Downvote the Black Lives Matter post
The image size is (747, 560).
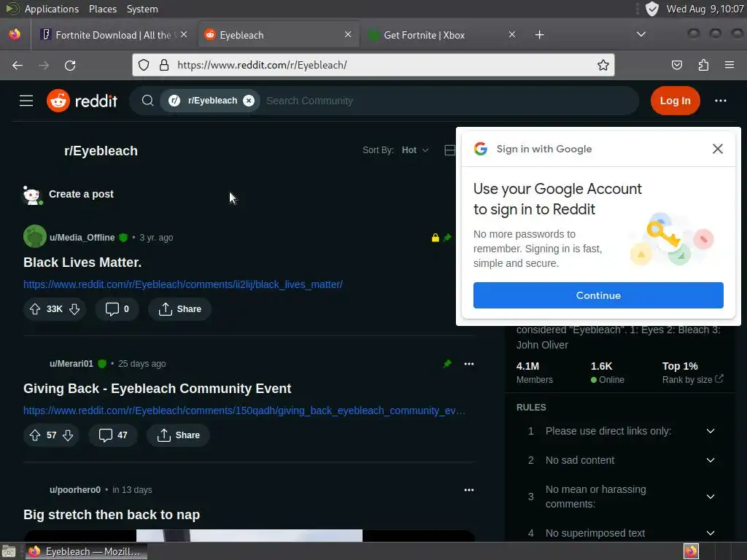74,309
